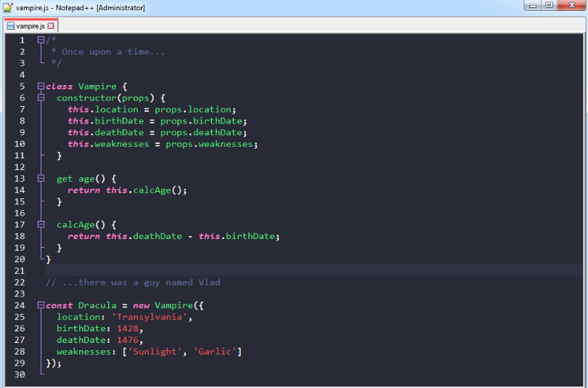This screenshot has width=588, height=388.
Task: Collapse the get age fold on line 13
Action: click(x=41, y=178)
